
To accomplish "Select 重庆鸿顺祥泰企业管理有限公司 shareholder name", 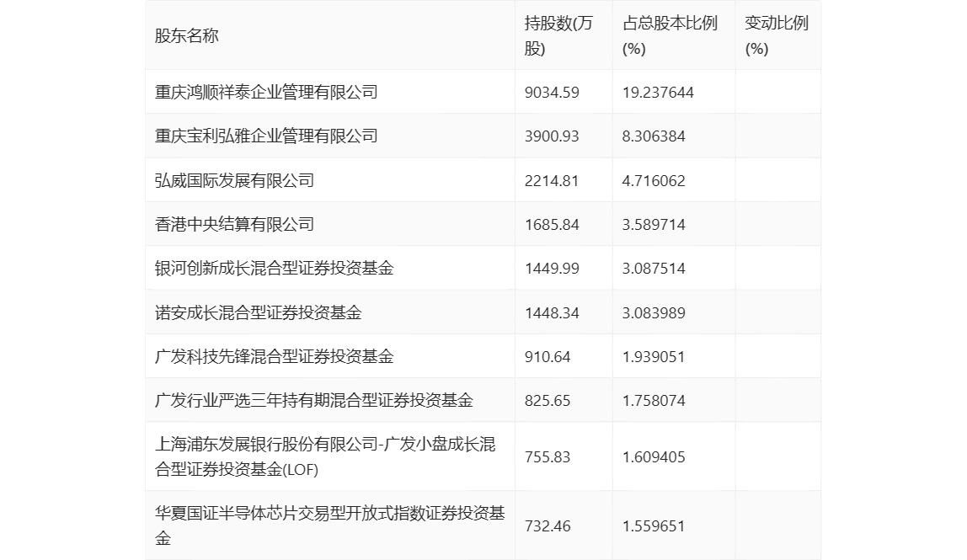I will click(x=266, y=93).
